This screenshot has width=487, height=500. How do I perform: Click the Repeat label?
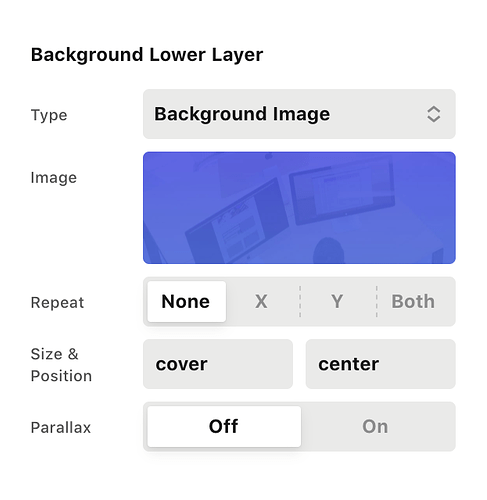tap(57, 303)
